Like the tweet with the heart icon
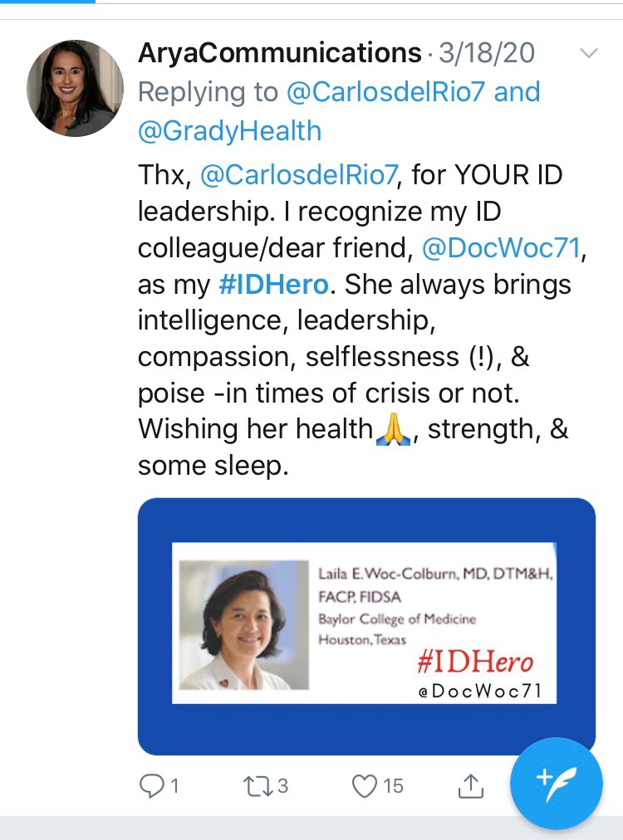This screenshot has height=840, width=623. (364, 786)
